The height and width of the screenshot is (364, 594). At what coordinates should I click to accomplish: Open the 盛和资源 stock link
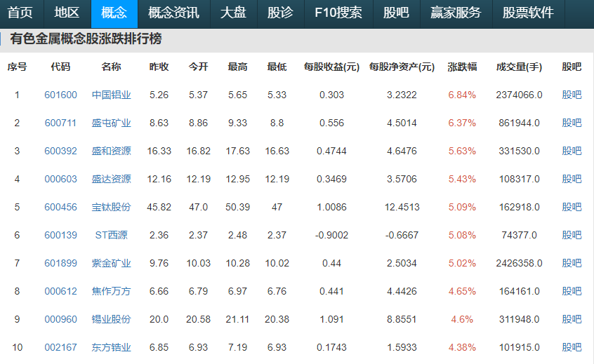[112, 151]
